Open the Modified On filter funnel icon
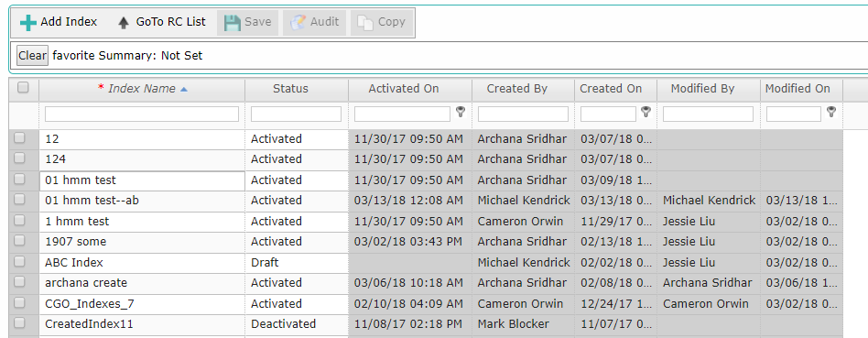 830,113
